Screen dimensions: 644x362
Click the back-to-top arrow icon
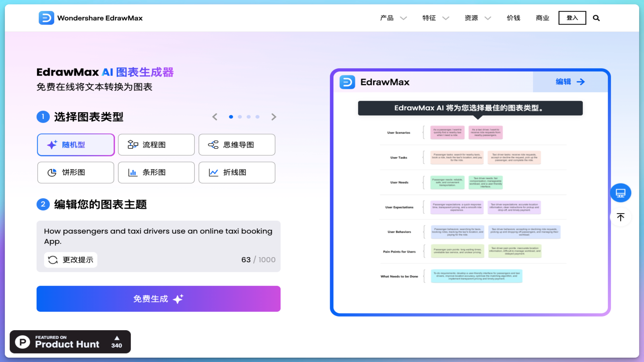(621, 217)
